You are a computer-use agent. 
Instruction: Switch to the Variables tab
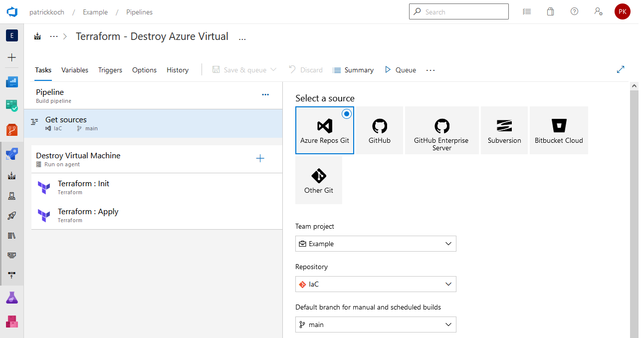coord(75,70)
